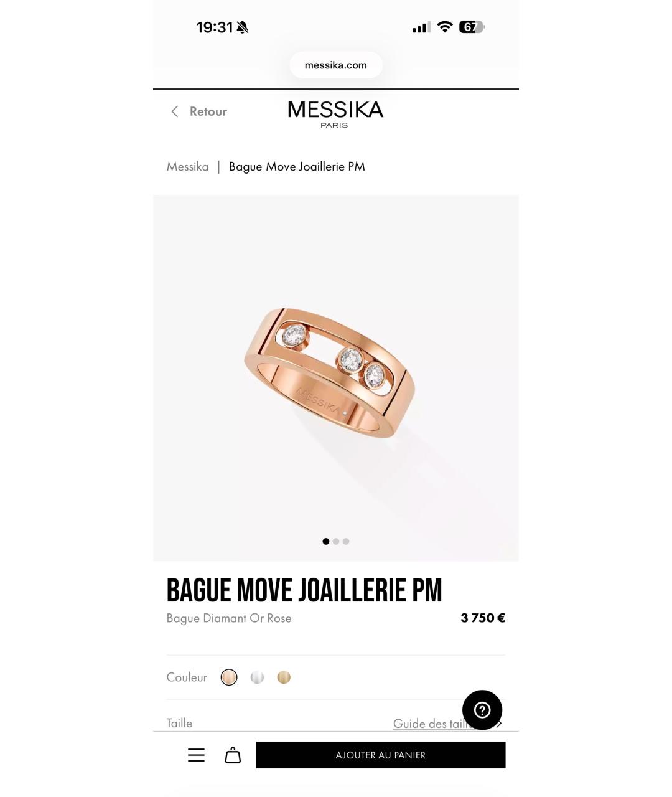Tap the back chevron beside Retour
672x797 pixels.
(x=175, y=111)
